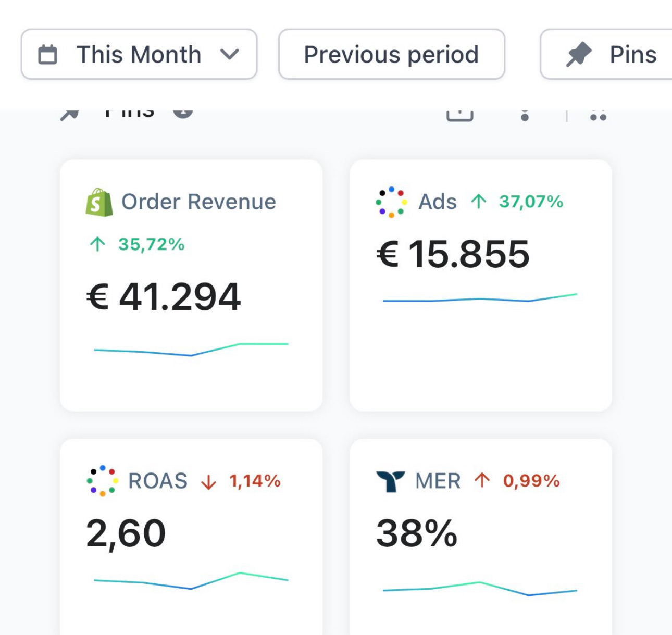Viewport: 672px width, 635px height.
Task: Open the Ads sparkline chart
Action: click(480, 298)
